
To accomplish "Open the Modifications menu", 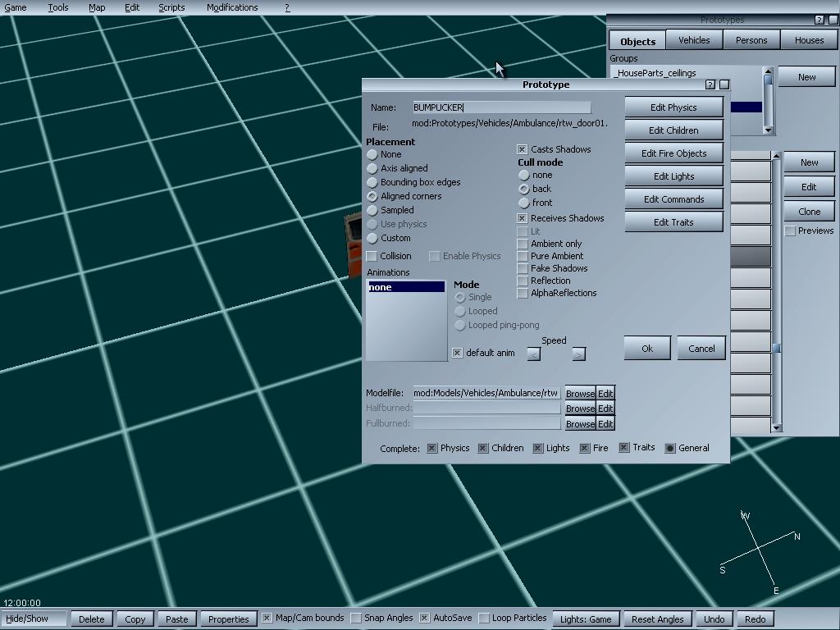I will [x=232, y=7].
